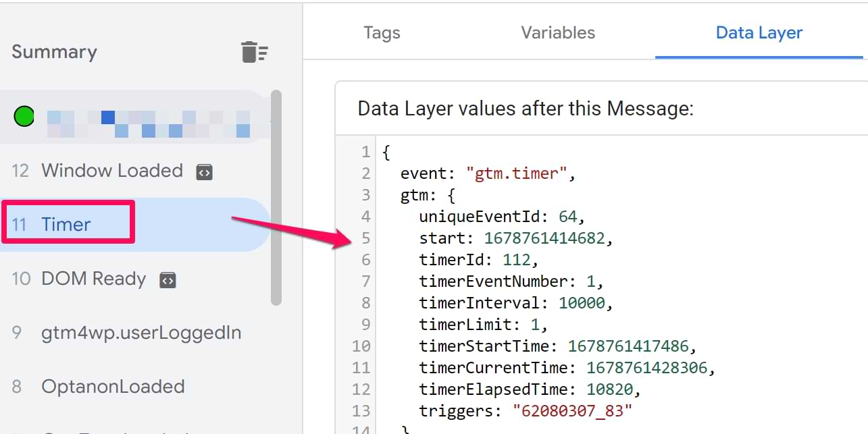The width and height of the screenshot is (868, 434).
Task: Choose the OptanonLoaded event
Action: pos(113,387)
